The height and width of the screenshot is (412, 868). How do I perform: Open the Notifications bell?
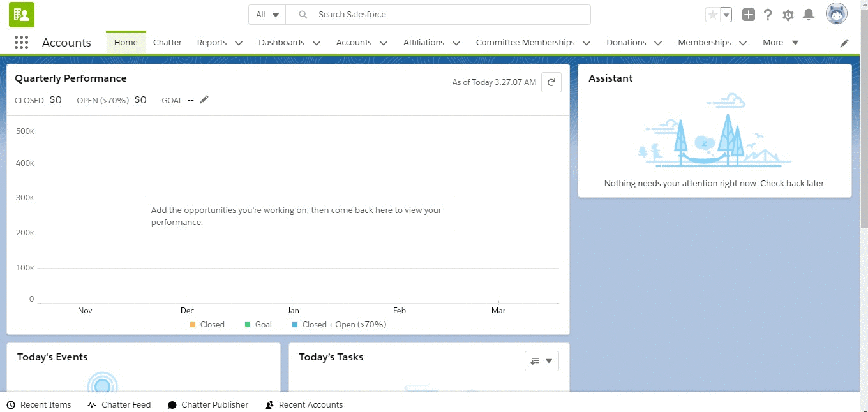point(809,15)
